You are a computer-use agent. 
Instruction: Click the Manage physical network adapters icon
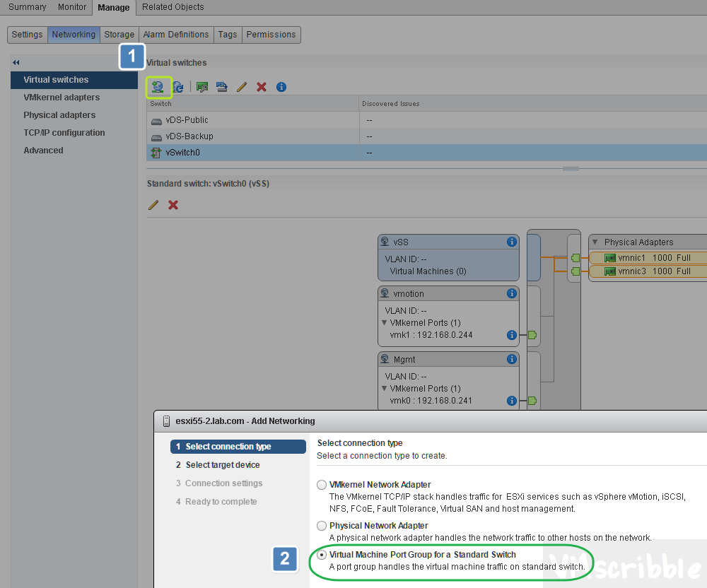(x=202, y=87)
